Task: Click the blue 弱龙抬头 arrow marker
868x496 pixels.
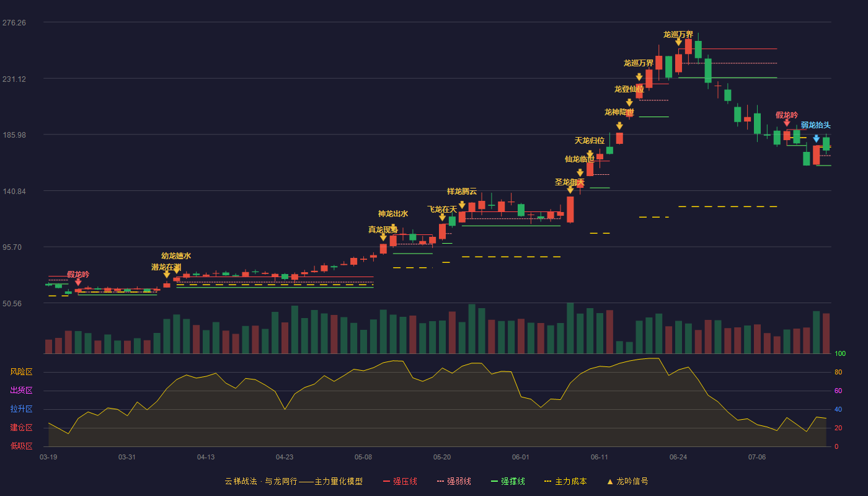Action: (x=816, y=138)
